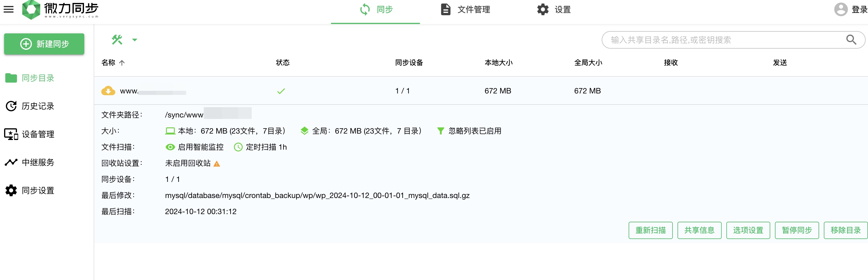Click the gear icon beside 设置
The height and width of the screenshot is (280, 868).
(543, 9)
